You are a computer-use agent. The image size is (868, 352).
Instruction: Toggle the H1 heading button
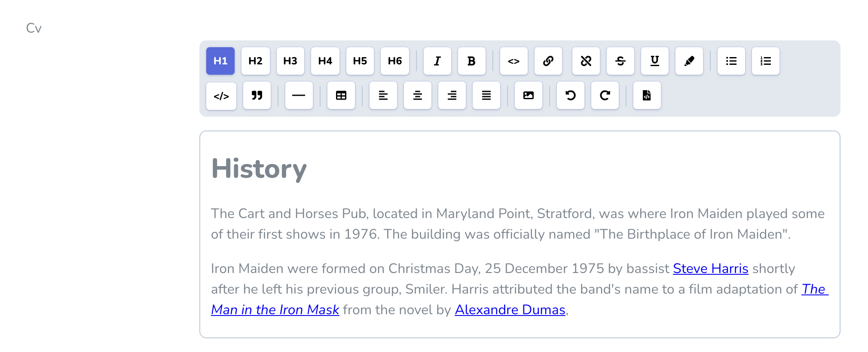pyautogui.click(x=220, y=61)
